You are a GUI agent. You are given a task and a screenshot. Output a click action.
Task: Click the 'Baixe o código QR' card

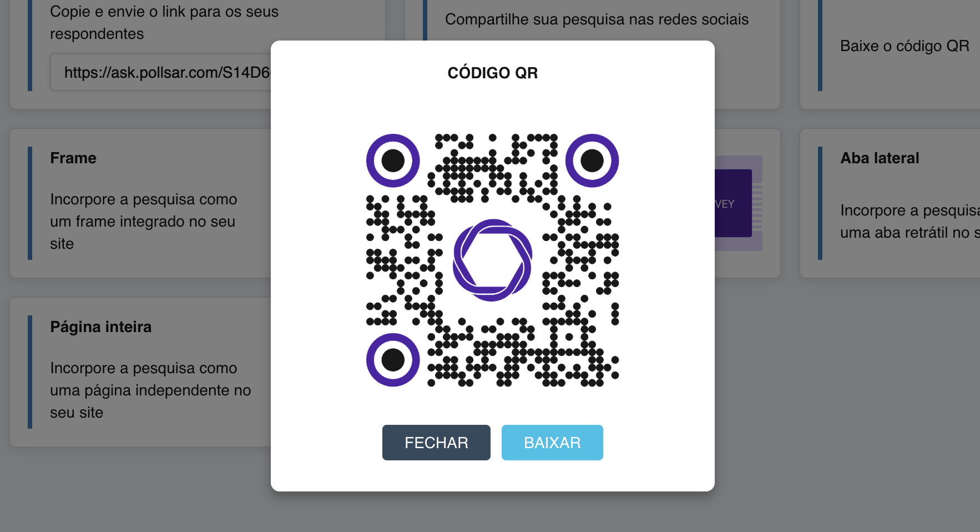pos(890,54)
